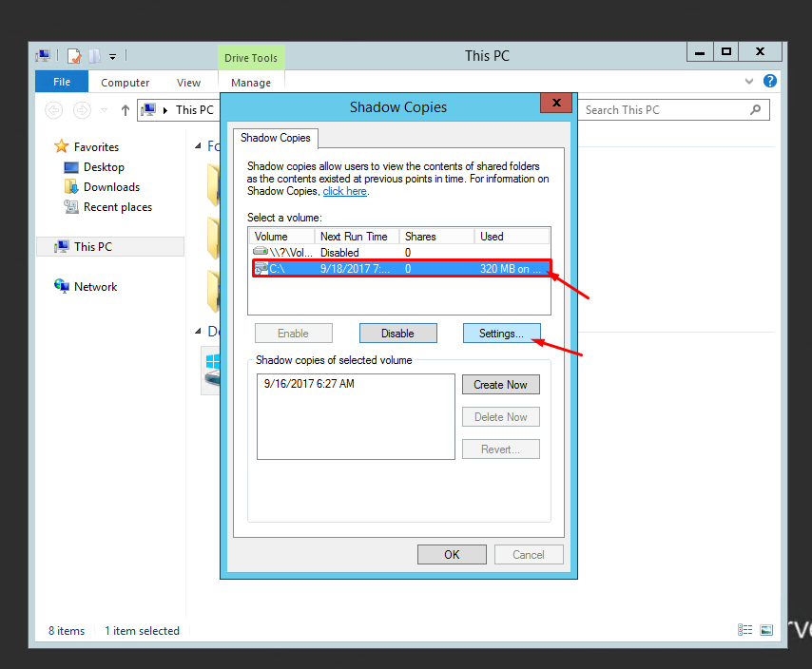
Task: Open Downloads in the navigation pane
Action: click(112, 187)
